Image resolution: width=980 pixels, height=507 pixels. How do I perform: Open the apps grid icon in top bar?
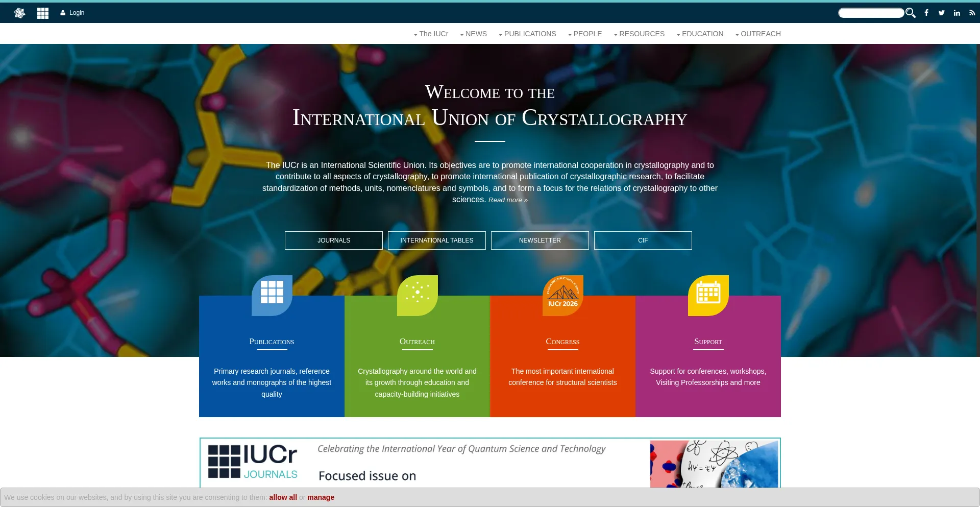(43, 13)
